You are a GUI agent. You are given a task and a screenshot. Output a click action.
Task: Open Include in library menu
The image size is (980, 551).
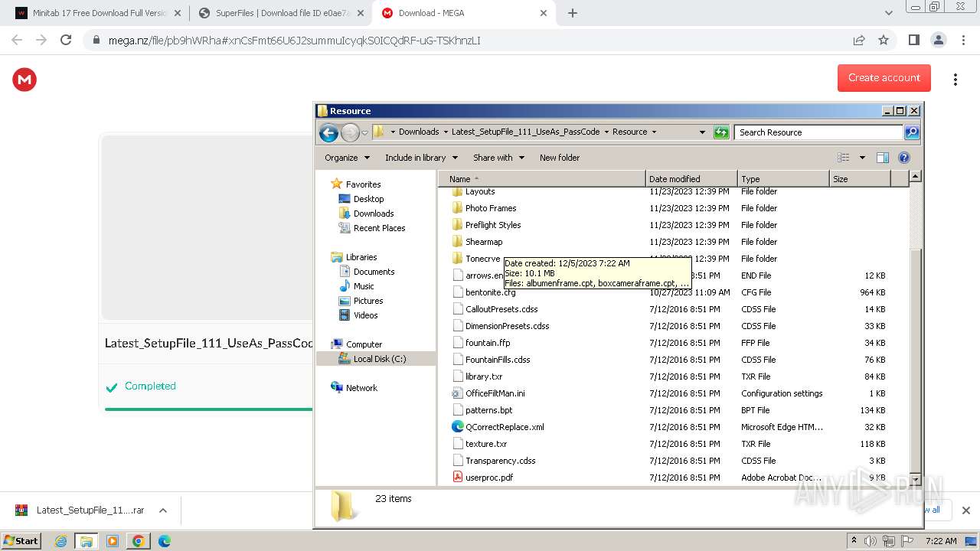coord(421,158)
